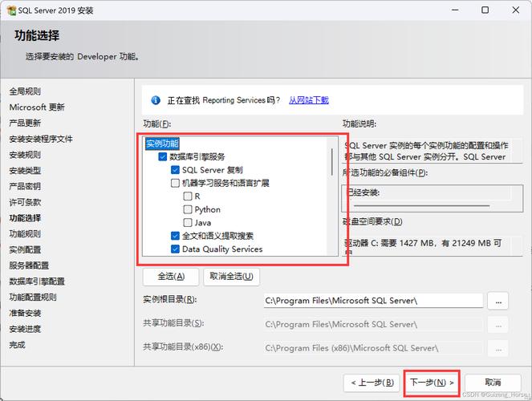Select the 全局规则 step in sidebar
Image resolution: width=532 pixels, height=401 pixels.
[x=25, y=91]
